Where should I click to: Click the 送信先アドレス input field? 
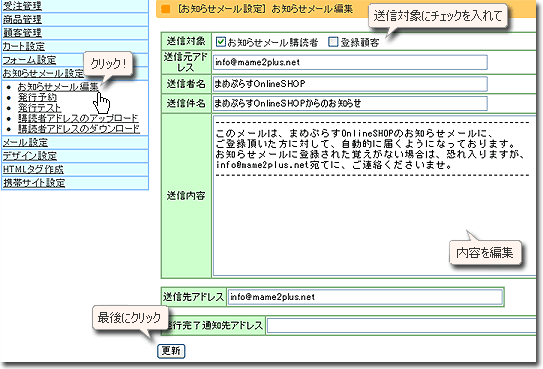pyautogui.click(x=365, y=297)
